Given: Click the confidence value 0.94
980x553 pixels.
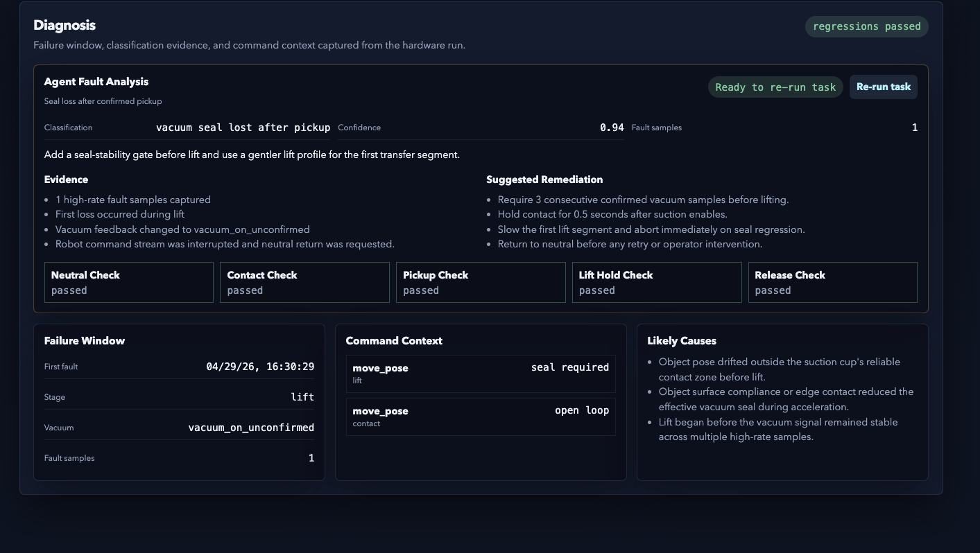Looking at the screenshot, I should [x=612, y=128].
